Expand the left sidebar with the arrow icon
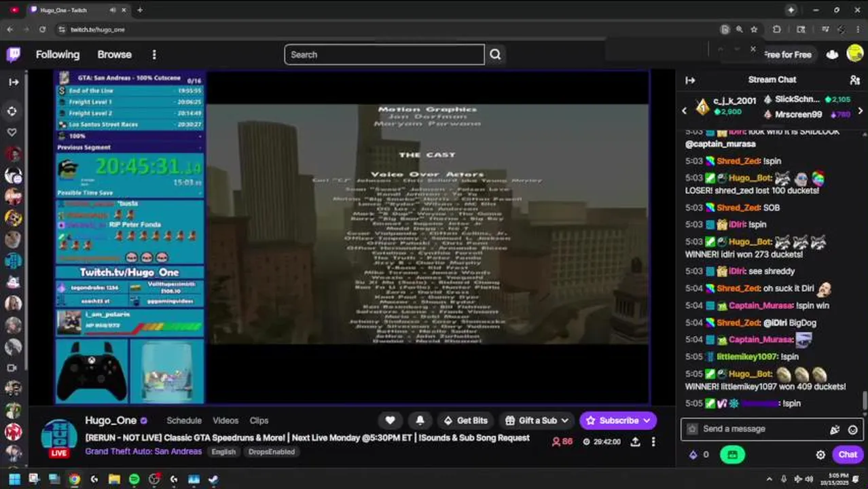The height and width of the screenshot is (489, 868). coord(14,82)
